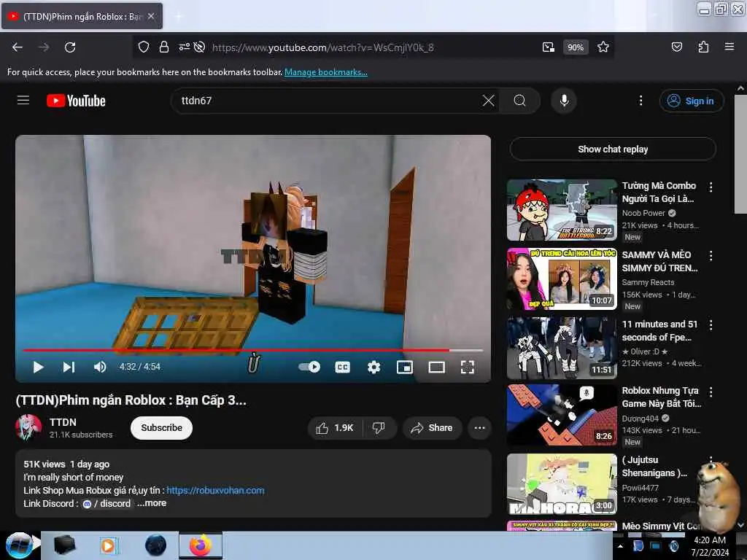747x560 pixels.
Task: Click the Roblox Nhưng Tựa Game video title
Action: pos(661,397)
